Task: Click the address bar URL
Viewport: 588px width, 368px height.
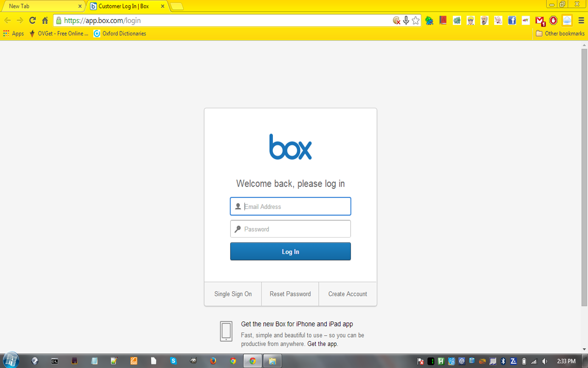Action: pyautogui.click(x=102, y=20)
